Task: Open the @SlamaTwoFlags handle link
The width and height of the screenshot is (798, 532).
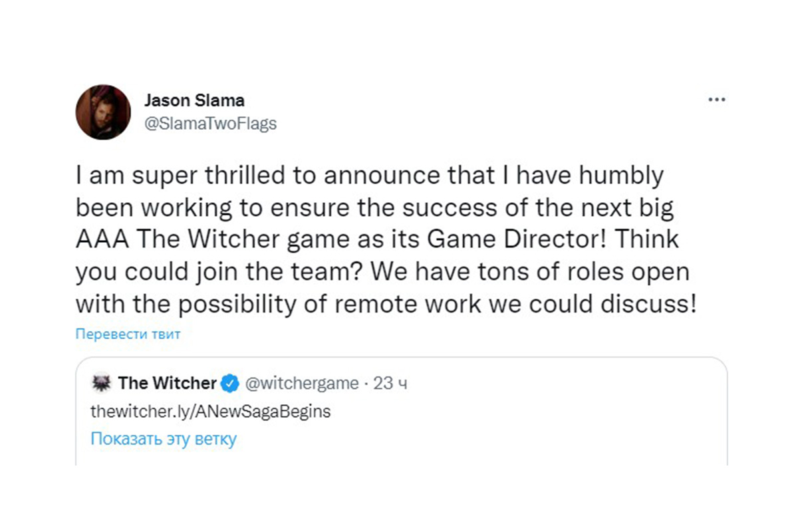Action: point(210,124)
